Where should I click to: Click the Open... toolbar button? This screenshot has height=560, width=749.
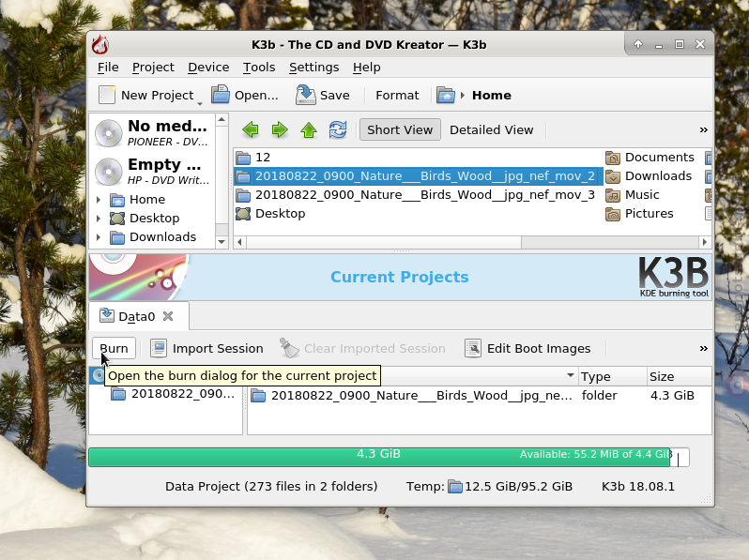(x=245, y=95)
